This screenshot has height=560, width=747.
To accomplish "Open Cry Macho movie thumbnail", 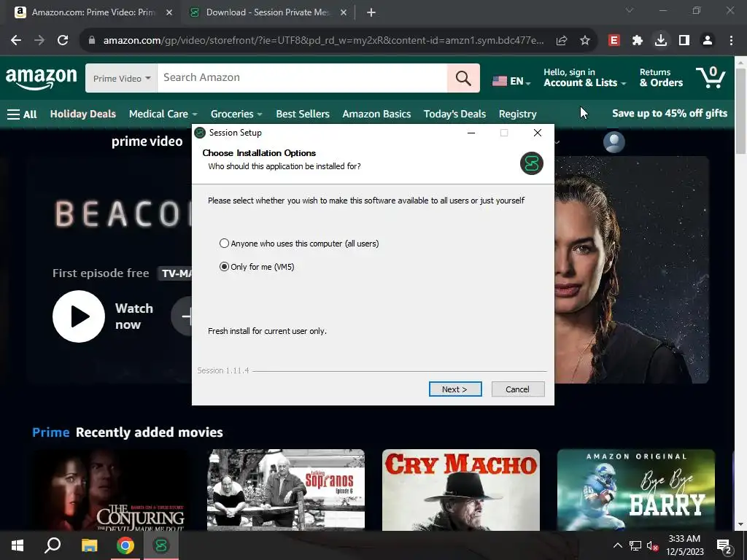I will point(461,490).
